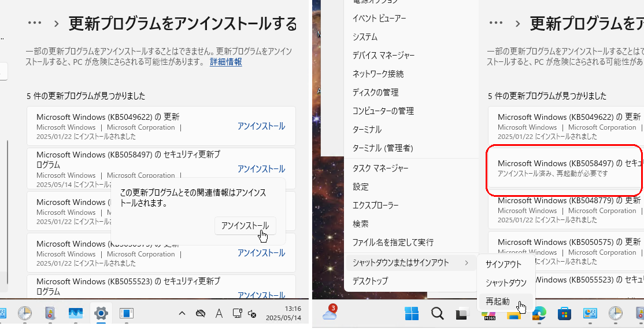Open the M365 app taskbar icon
Viewport: 644px width, 330px height.
click(488, 315)
